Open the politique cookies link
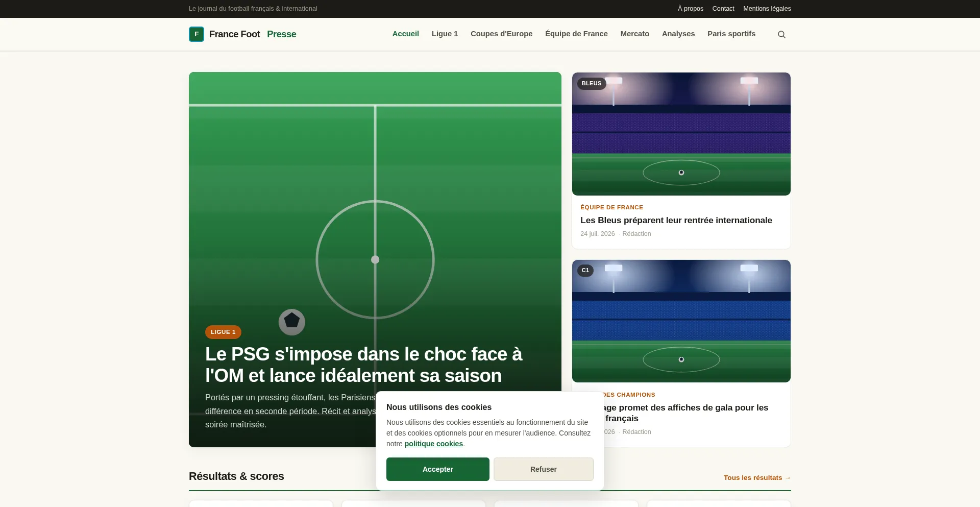The width and height of the screenshot is (980, 507). coord(434,444)
